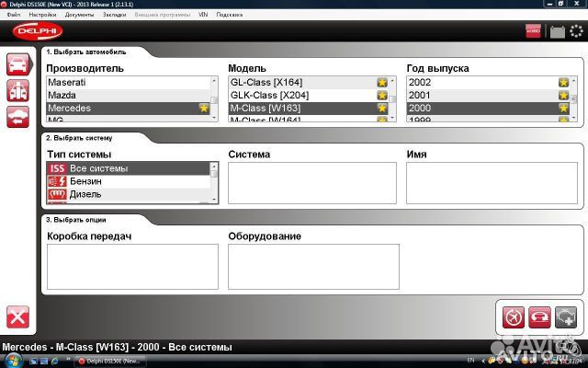Viewport: 588px width, 368px height.
Task: Click the red vehicle scan arrow icon
Action: tap(539, 317)
